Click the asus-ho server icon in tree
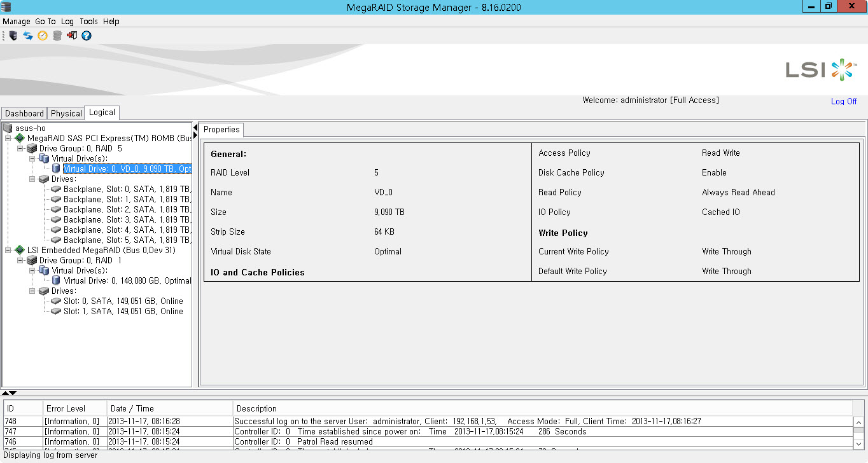The image size is (868, 463). 8,128
